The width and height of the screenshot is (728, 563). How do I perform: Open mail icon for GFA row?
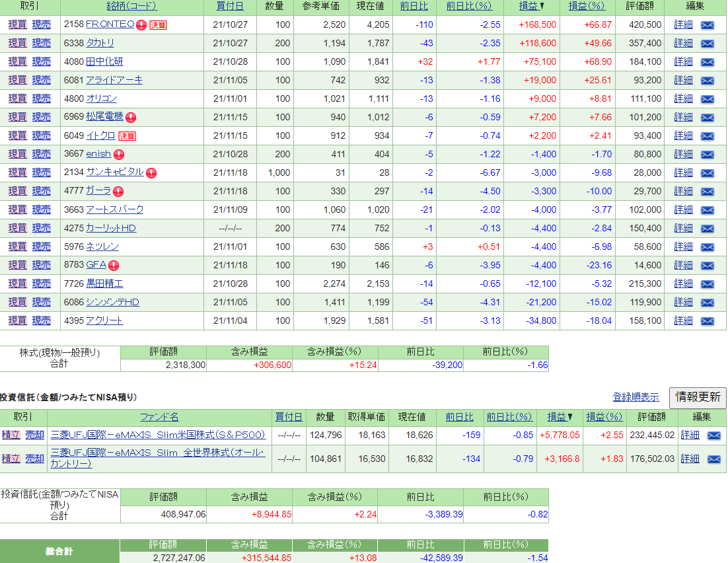(707, 266)
